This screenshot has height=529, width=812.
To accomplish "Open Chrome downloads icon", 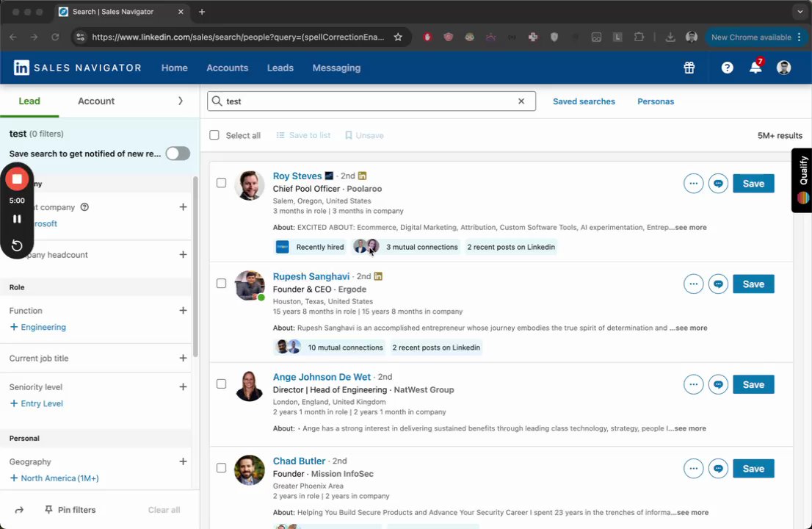I will click(670, 37).
